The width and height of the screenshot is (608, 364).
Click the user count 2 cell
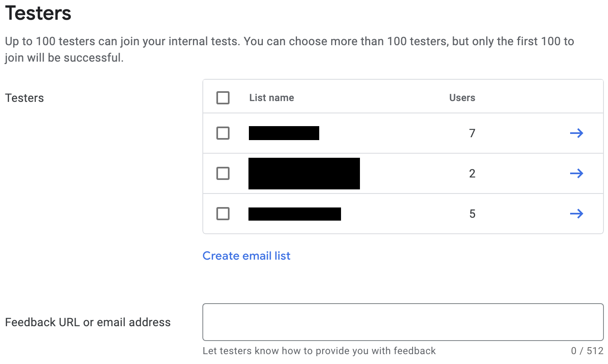pos(472,173)
